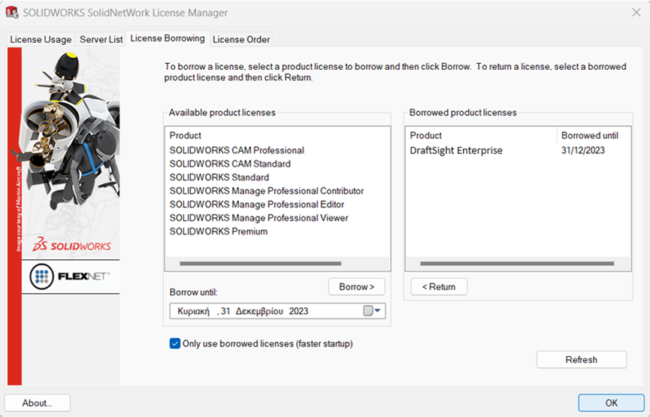Image resolution: width=650 pixels, height=417 pixels.
Task: Click the Borrow button
Action: click(356, 287)
